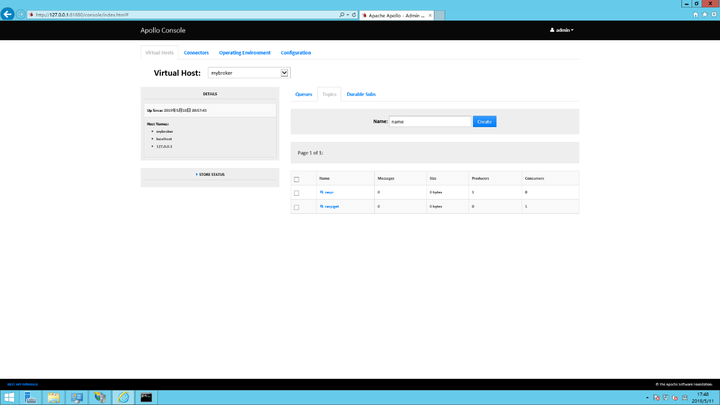Open File Explorer from the taskbar

(x=53, y=397)
